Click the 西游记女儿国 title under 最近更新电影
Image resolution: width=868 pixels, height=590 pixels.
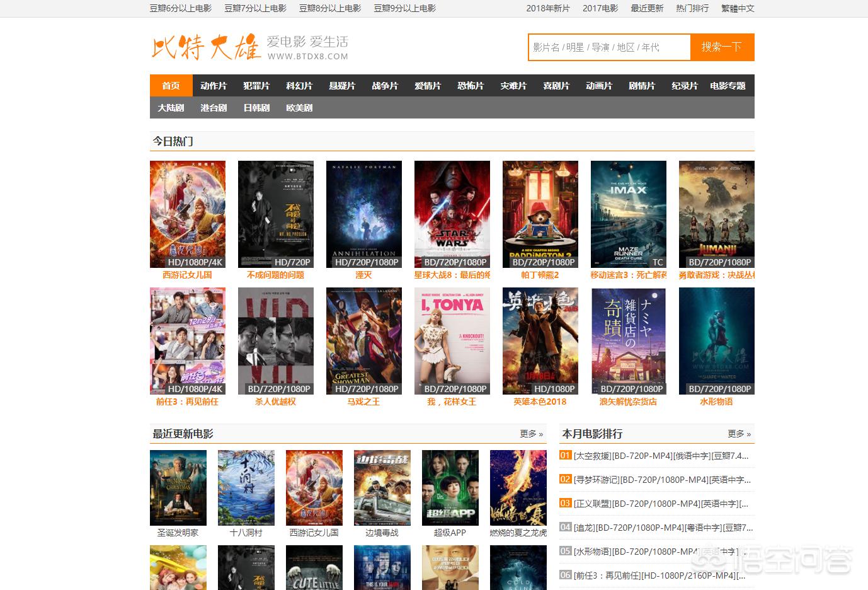(x=314, y=533)
